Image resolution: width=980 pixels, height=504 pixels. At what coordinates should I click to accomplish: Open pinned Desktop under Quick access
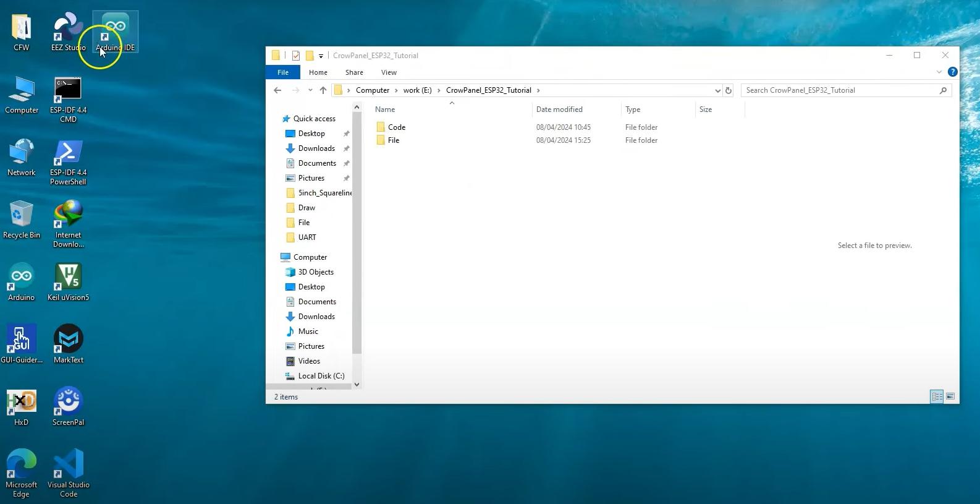(x=311, y=134)
